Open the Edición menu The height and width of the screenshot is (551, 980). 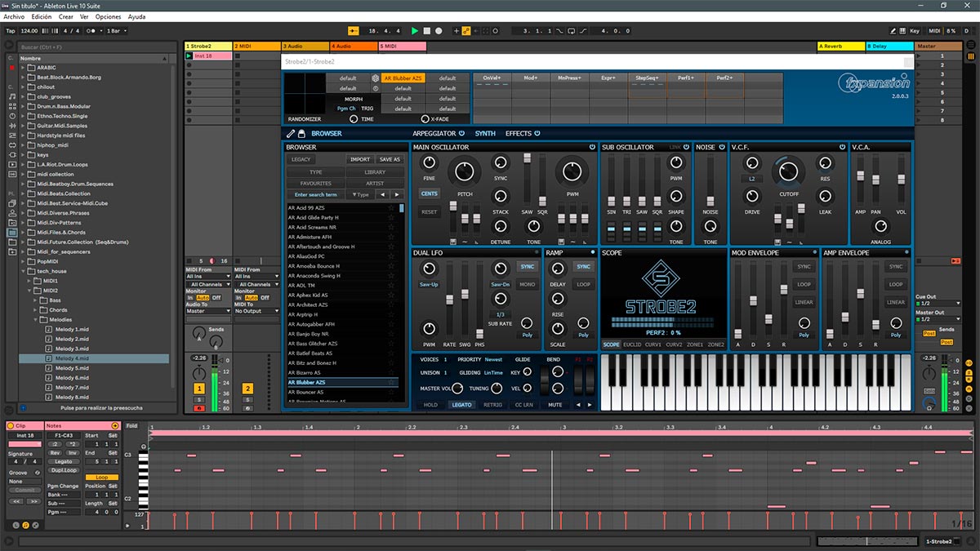pos(41,16)
